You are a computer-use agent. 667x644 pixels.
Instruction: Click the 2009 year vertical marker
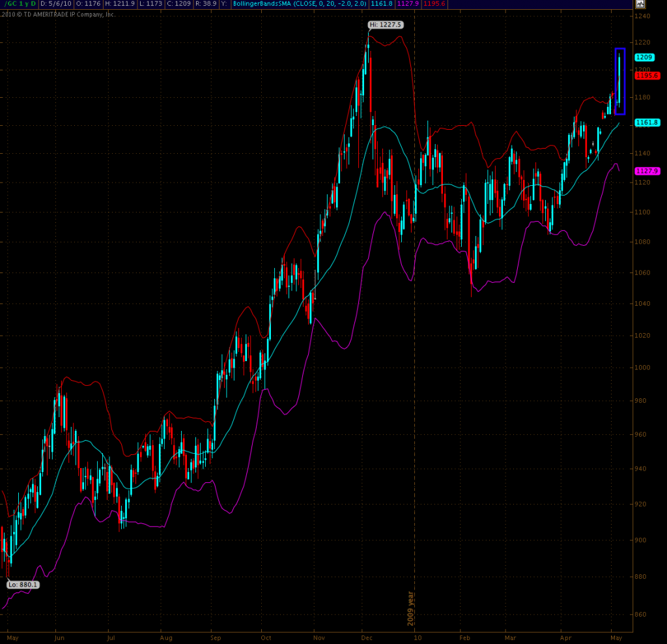[x=411, y=608]
